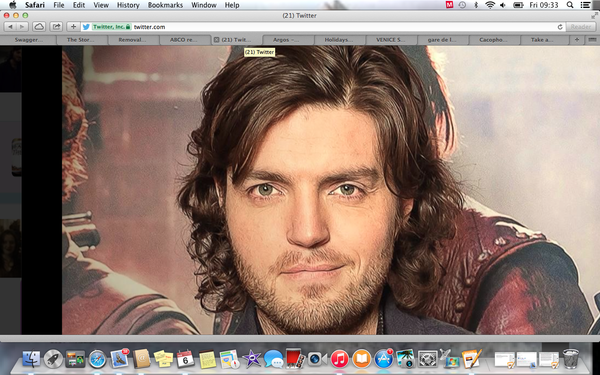
Task: Switch to the Removal tab
Action: click(x=134, y=40)
